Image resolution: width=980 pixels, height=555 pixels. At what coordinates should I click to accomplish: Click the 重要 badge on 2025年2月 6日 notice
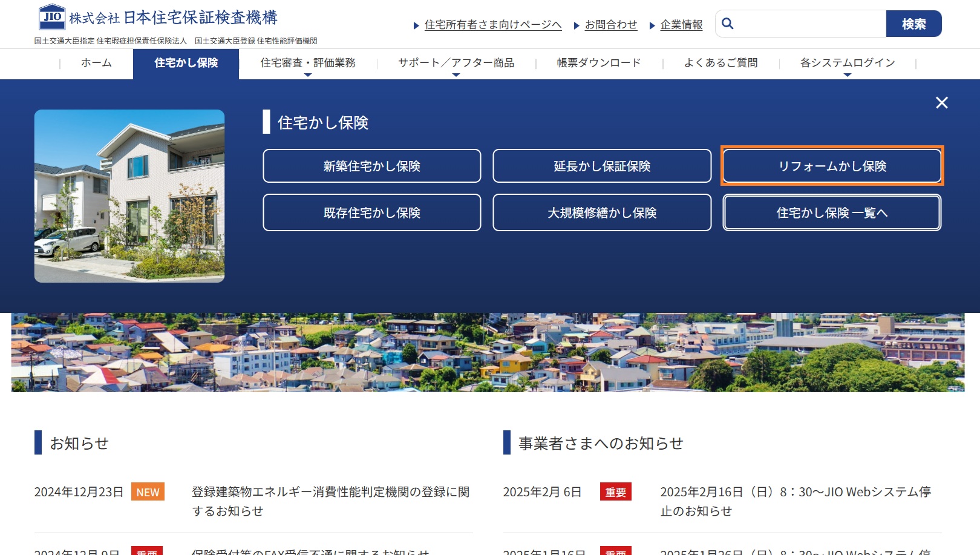pyautogui.click(x=616, y=492)
